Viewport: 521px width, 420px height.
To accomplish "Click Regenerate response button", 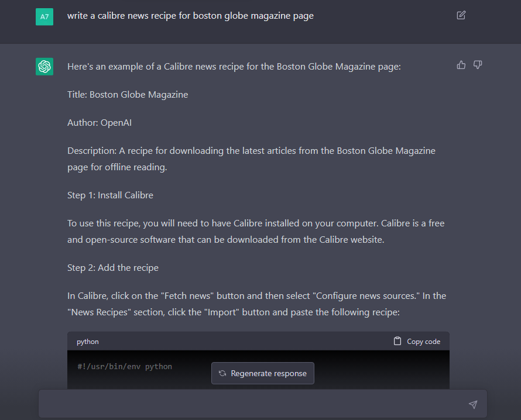I will point(262,373).
